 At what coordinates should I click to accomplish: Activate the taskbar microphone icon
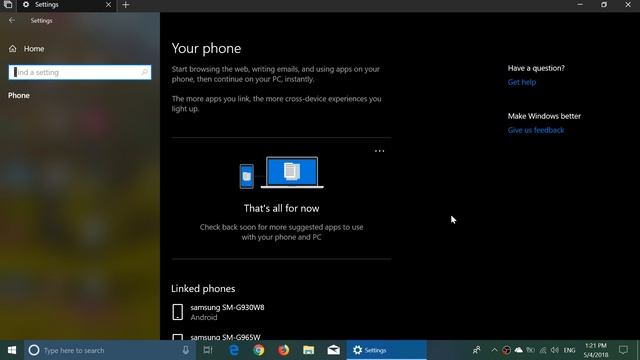186,350
